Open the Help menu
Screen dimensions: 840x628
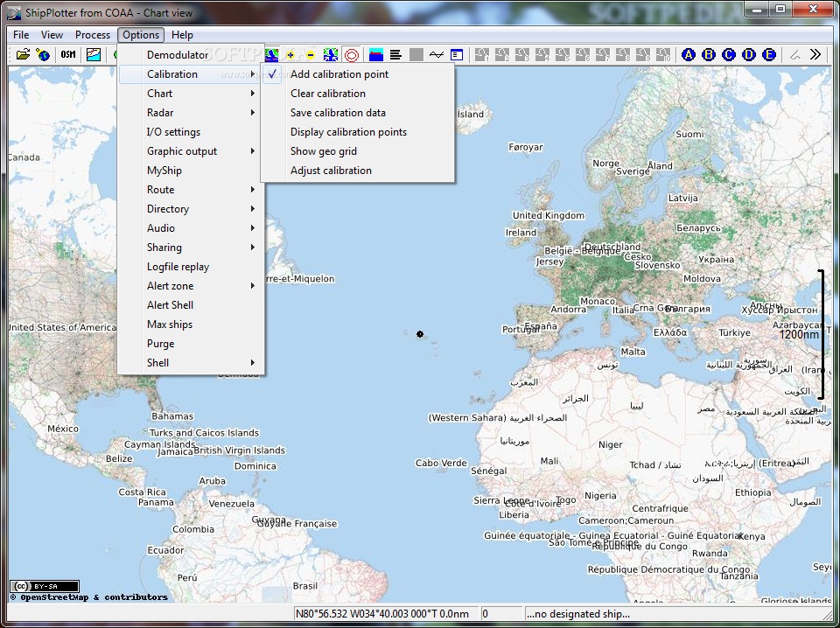pos(182,35)
